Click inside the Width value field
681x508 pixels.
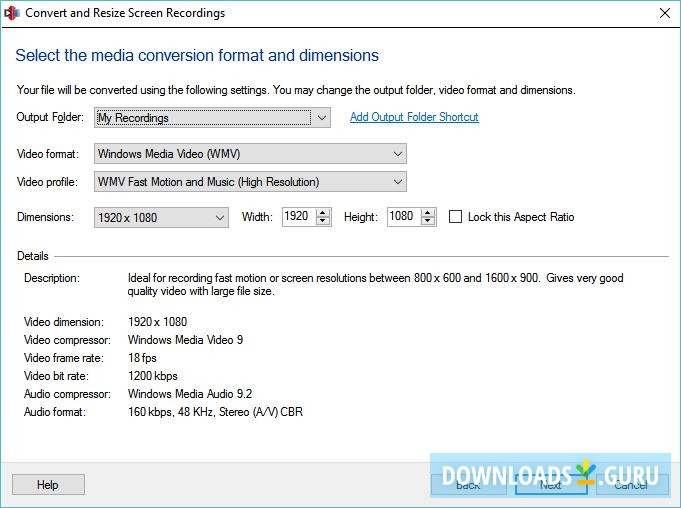297,217
